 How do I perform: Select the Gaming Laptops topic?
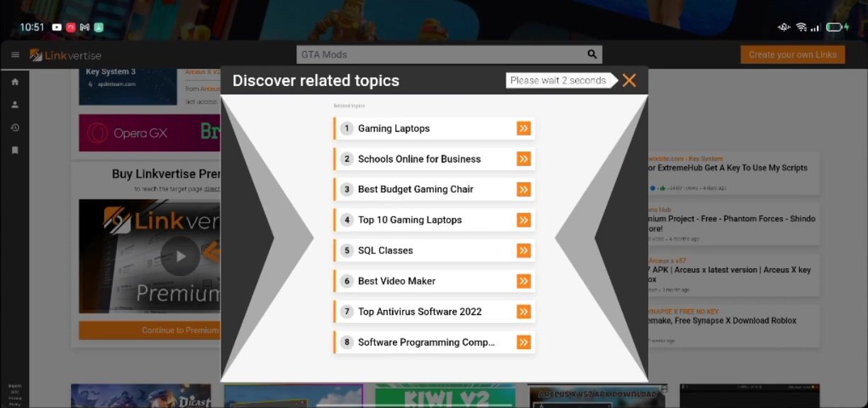point(434,128)
